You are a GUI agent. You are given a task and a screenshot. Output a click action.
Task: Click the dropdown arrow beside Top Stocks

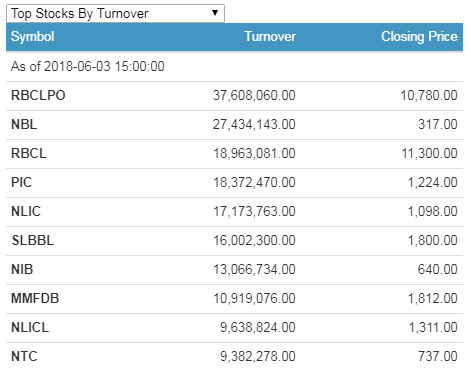click(215, 13)
